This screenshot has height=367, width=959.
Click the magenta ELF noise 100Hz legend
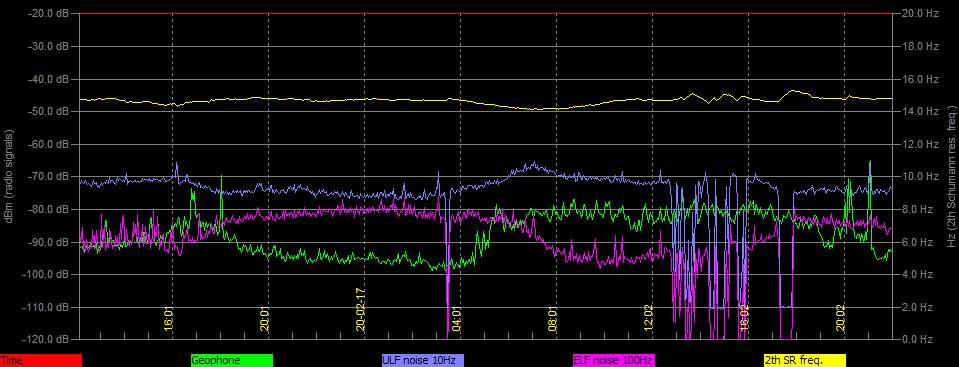(613, 361)
